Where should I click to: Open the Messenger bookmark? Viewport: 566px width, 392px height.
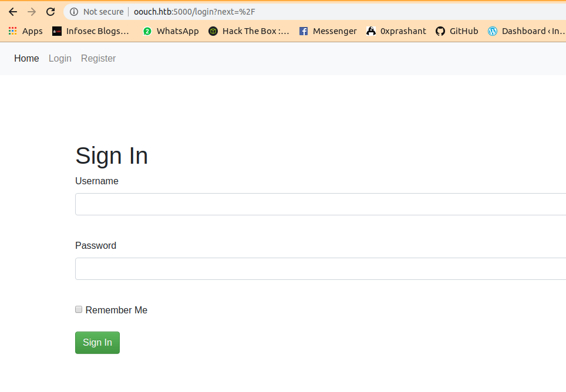click(328, 31)
